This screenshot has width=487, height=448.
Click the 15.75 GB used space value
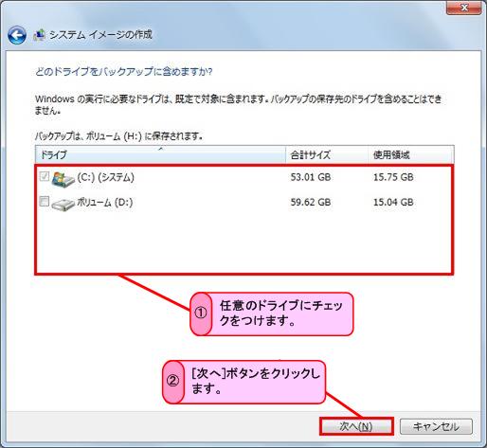point(393,177)
